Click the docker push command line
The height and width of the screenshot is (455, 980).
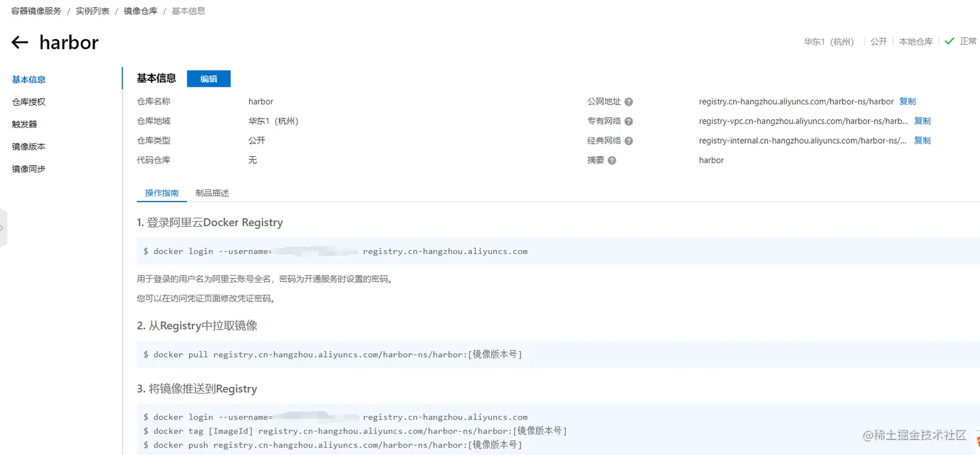pyautogui.click(x=332, y=445)
